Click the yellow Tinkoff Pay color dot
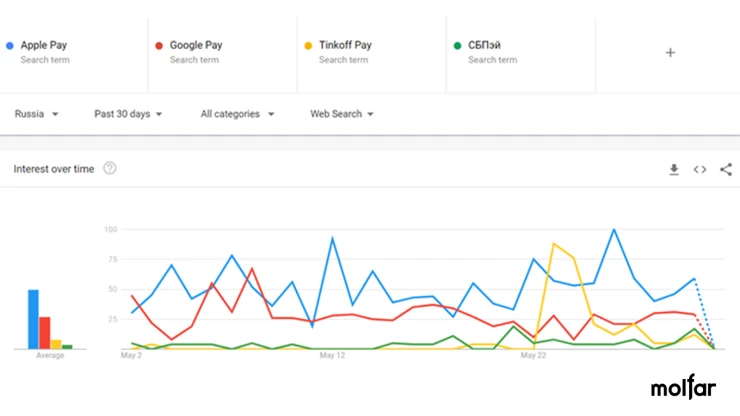This screenshot has height=416, width=740. [x=308, y=46]
